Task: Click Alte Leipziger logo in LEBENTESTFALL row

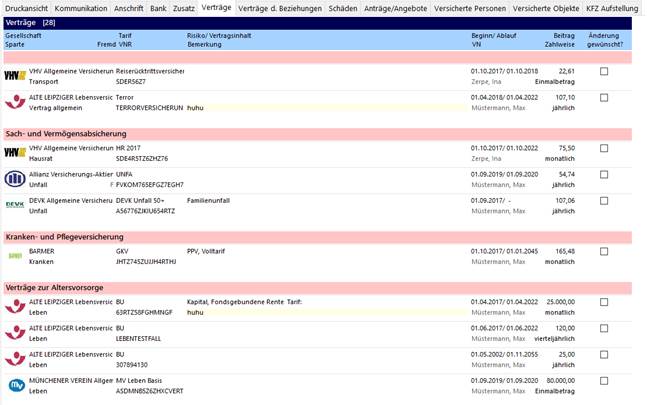Action: 15,333
